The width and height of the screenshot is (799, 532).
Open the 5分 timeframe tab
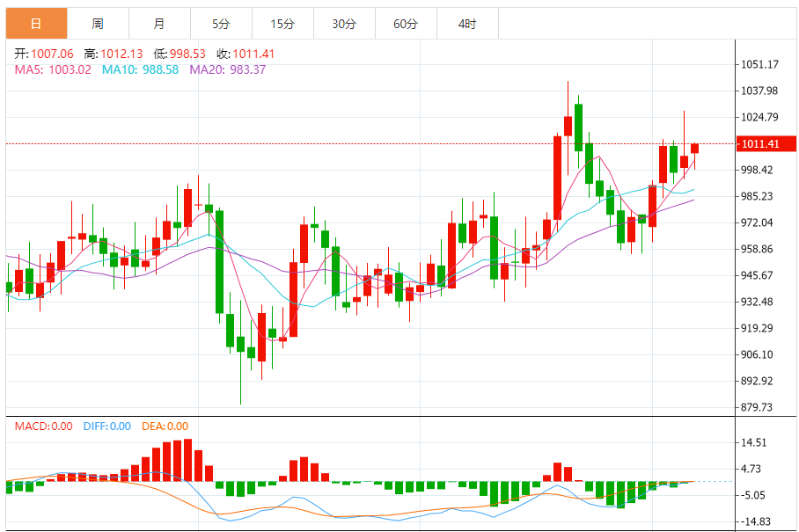click(221, 24)
